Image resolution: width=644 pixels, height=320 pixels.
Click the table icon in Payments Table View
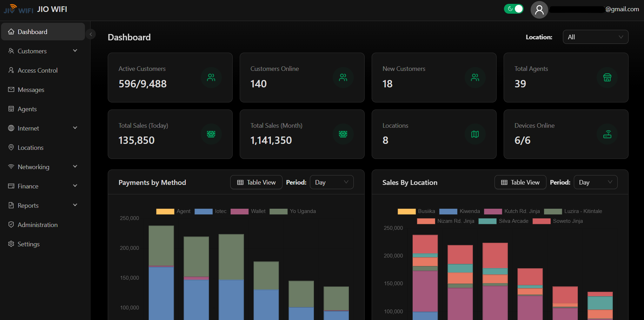240,182
